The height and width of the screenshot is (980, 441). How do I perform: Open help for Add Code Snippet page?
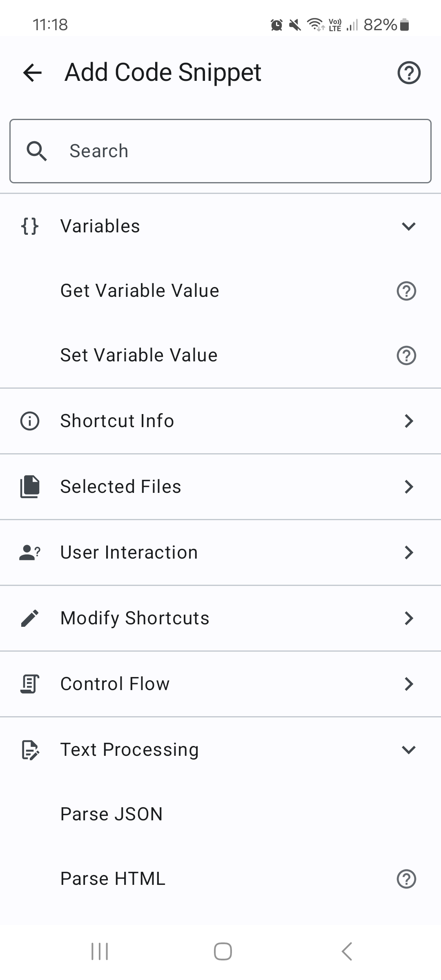pyautogui.click(x=409, y=73)
